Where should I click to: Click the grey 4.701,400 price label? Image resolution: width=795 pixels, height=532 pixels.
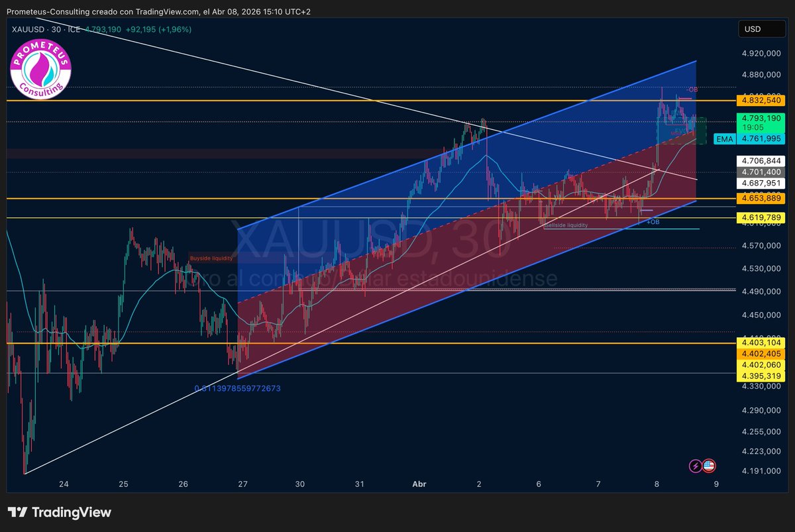[761, 172]
